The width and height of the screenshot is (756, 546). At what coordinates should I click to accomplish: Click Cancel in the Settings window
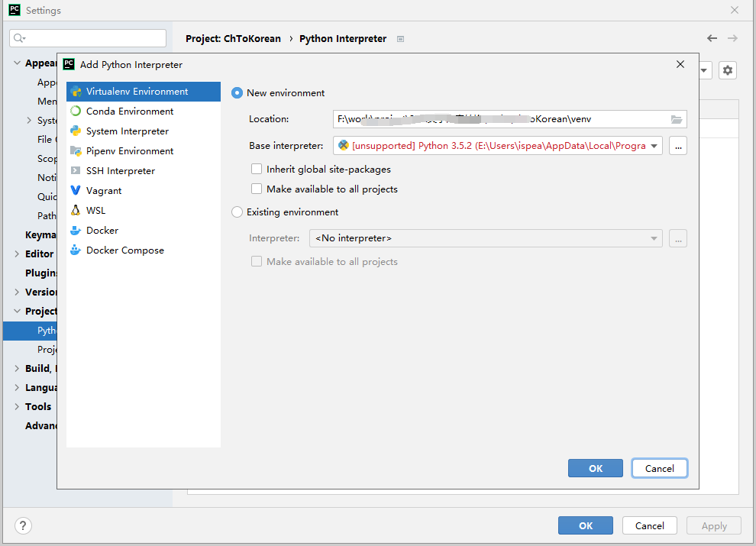coord(649,525)
